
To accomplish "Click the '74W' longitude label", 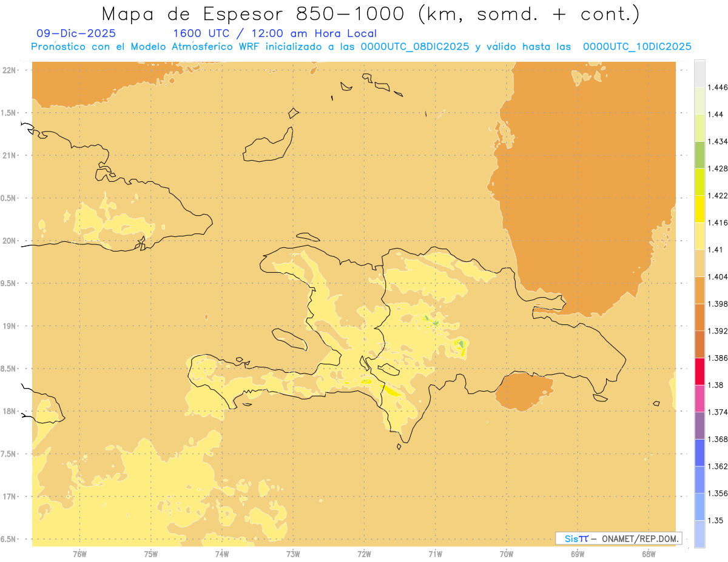I will [x=222, y=554].
